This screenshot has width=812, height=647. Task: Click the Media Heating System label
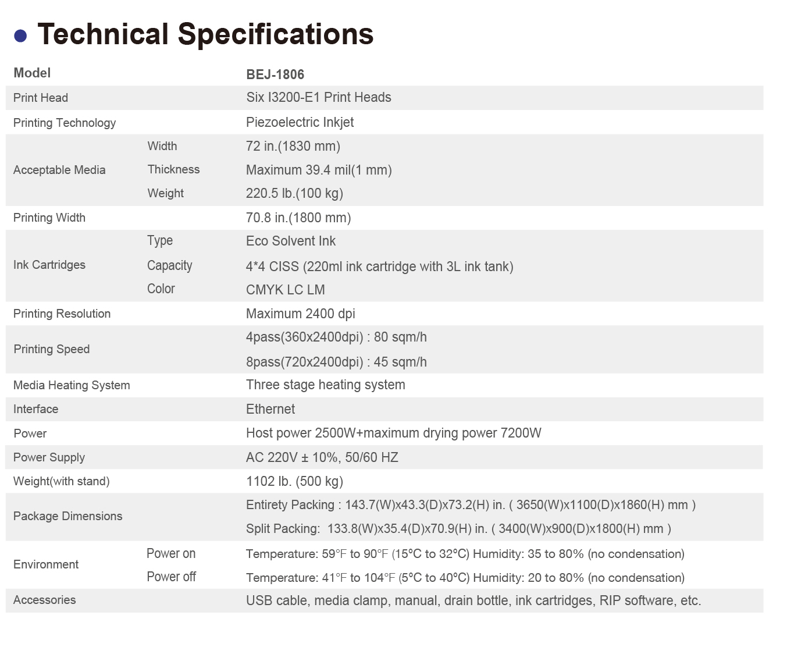pos(72,385)
